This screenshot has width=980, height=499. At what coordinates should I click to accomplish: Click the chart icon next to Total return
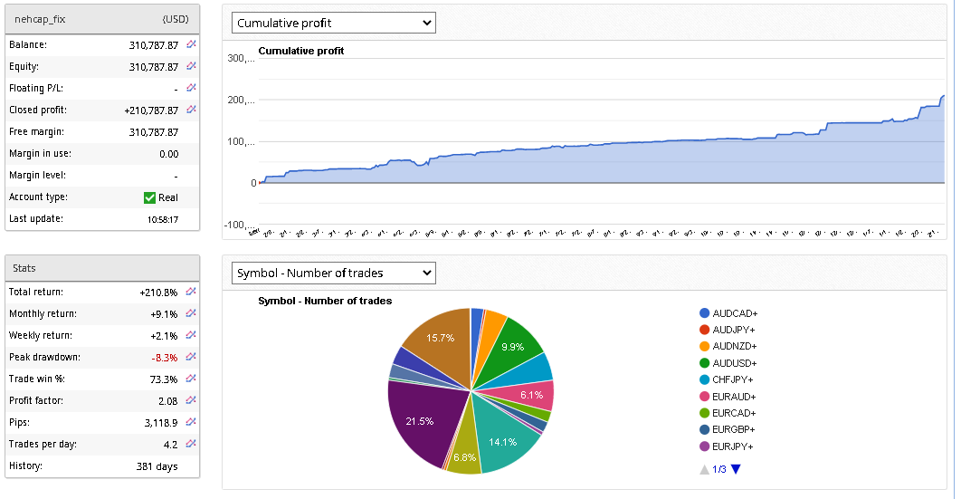coord(191,292)
